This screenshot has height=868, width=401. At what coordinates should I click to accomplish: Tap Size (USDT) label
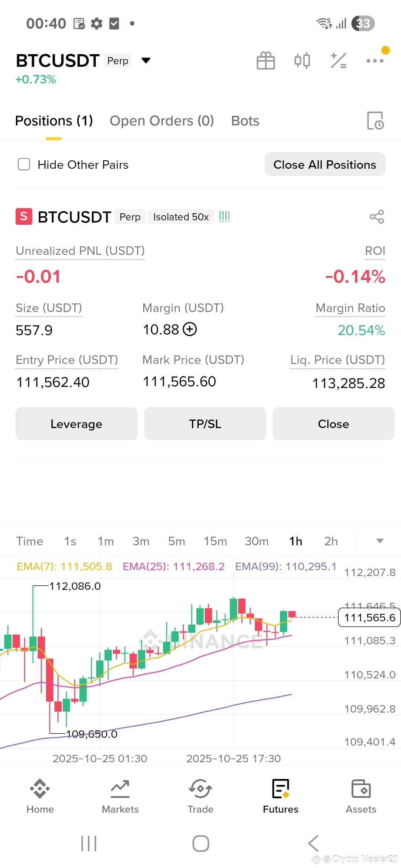click(49, 308)
